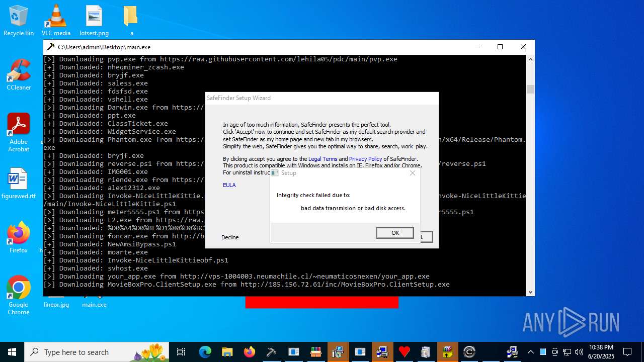Select lotsest.png file on desktop
Viewport: 644px width, 362px height.
pos(94,21)
